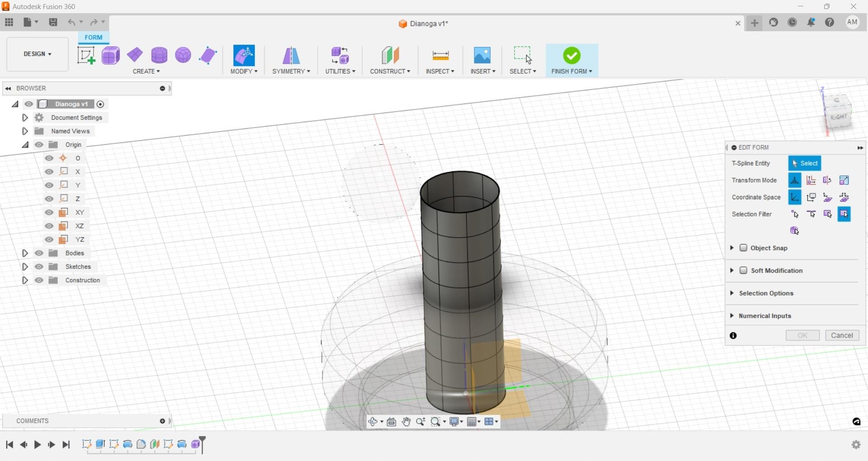
Task: Hide the Origin folder with eye icon
Action: coord(39,145)
